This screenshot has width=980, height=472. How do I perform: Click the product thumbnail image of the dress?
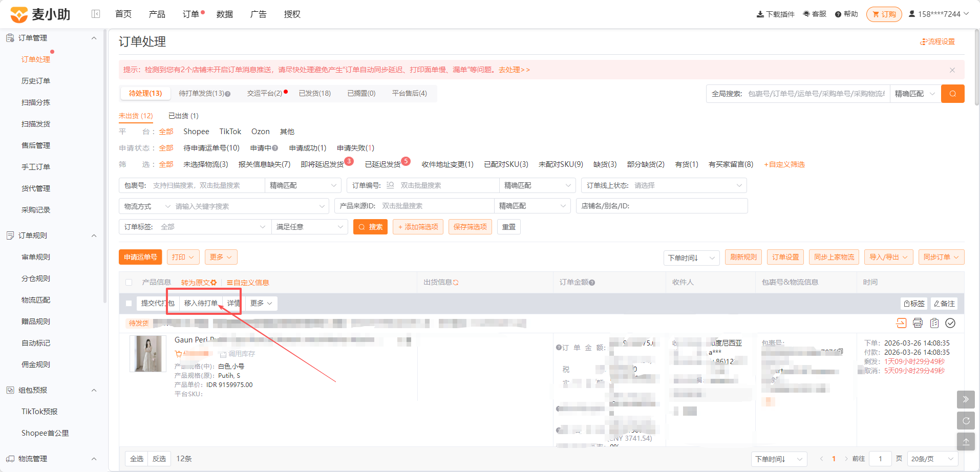[x=148, y=354]
